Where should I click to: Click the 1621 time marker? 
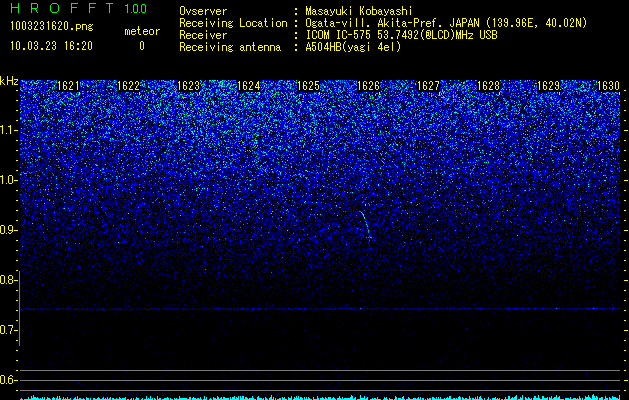point(68,86)
